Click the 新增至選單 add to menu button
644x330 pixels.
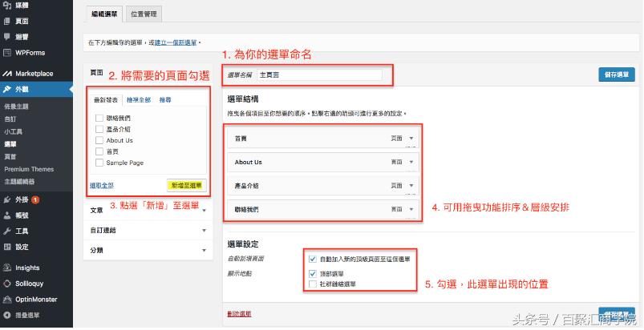click(x=187, y=185)
